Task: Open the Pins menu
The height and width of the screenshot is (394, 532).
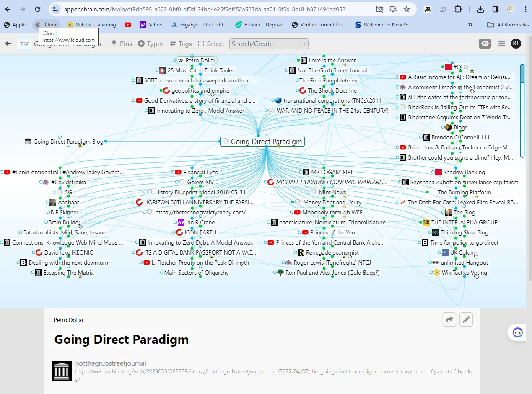Action: 121,44
